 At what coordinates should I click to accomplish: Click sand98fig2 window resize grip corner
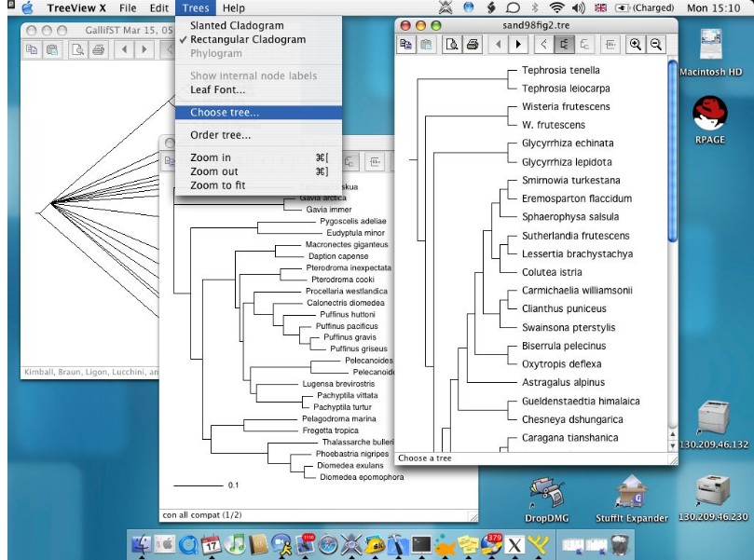tap(673, 459)
